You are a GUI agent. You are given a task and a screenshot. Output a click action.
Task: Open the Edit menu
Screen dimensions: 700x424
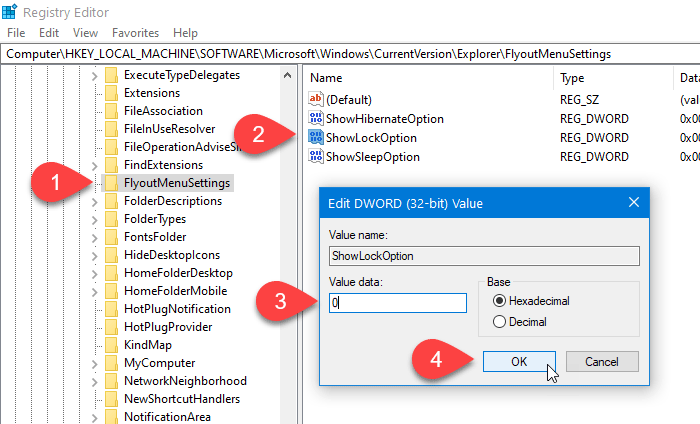point(49,33)
